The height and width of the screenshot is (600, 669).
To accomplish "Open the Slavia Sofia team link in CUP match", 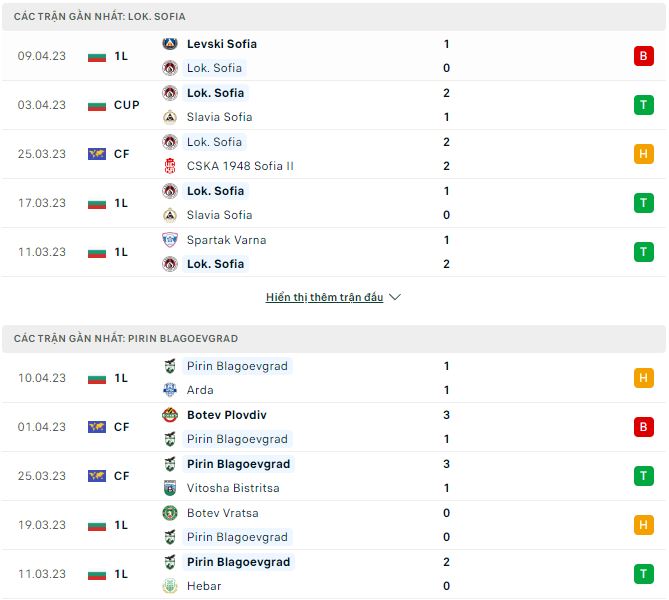I will 219,117.
